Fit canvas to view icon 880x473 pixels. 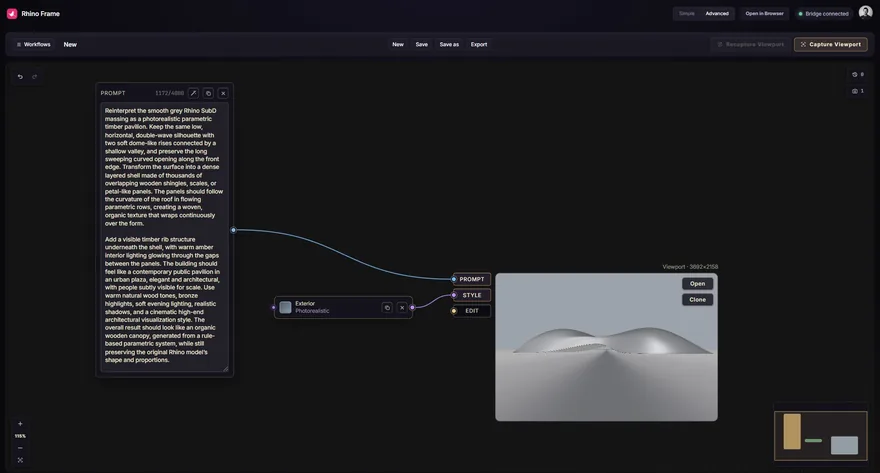(20, 460)
